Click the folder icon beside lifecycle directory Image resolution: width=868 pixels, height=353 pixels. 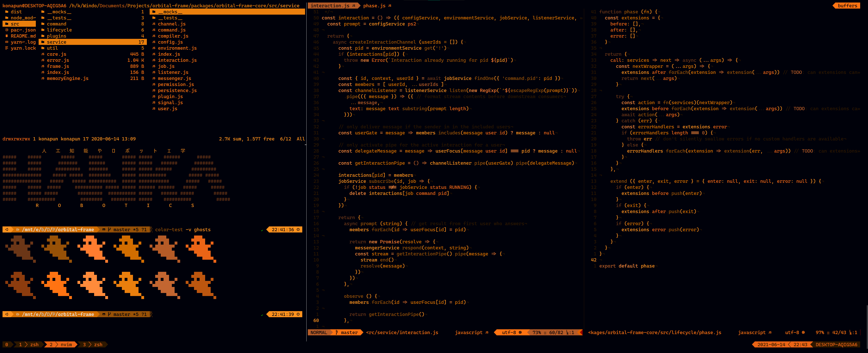click(x=43, y=30)
